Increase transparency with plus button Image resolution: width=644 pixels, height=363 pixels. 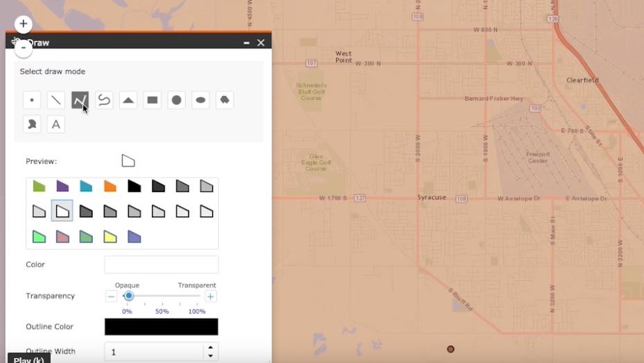click(211, 296)
